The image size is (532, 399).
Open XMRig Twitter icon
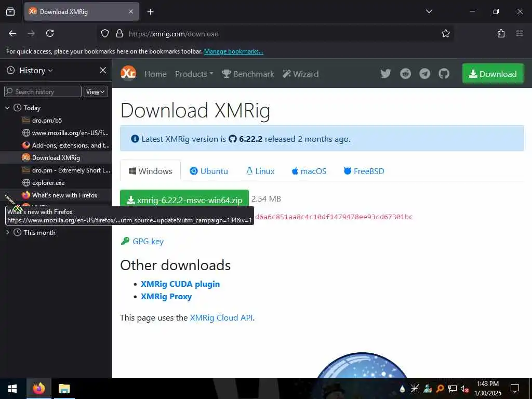pos(385,74)
